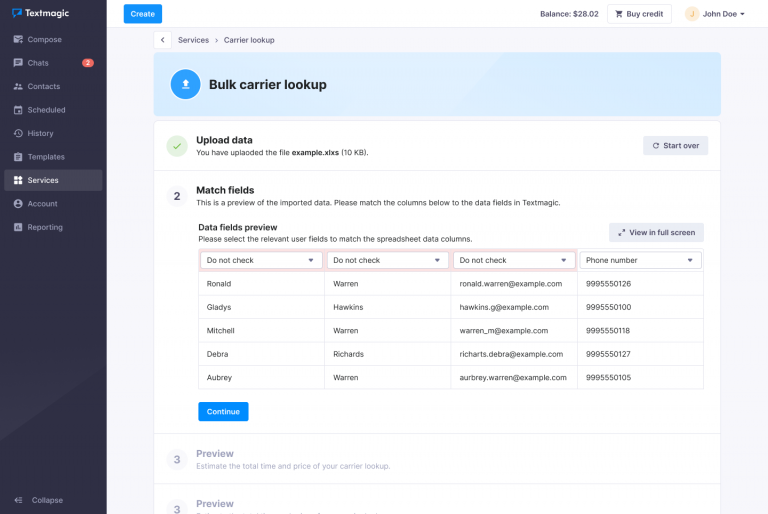
Task: Click the Start over button
Action: (676, 145)
